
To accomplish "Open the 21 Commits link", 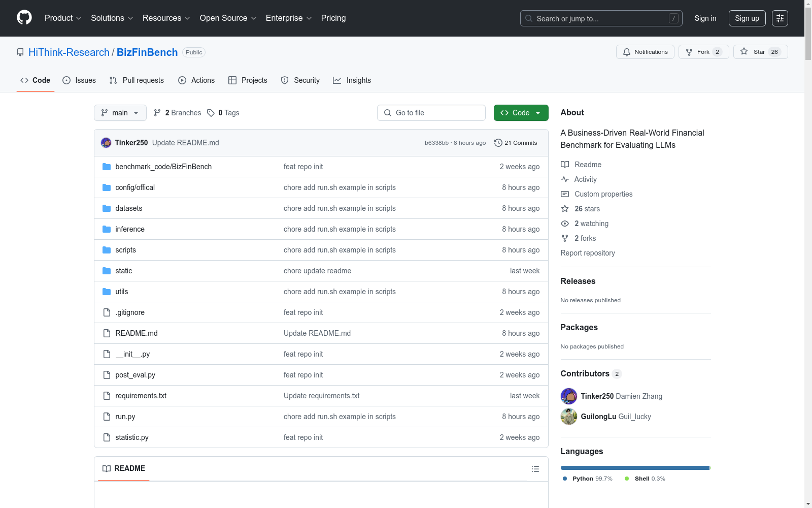I will click(516, 143).
